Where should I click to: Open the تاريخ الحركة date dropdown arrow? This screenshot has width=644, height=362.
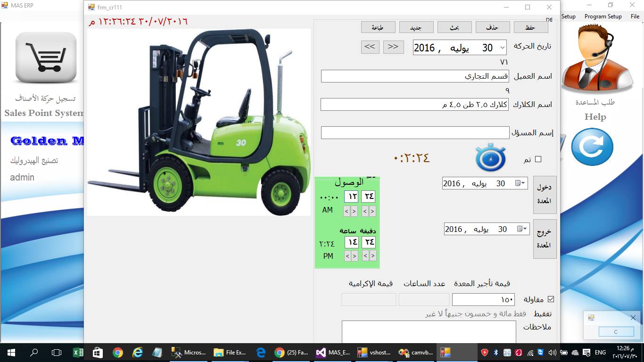[502, 47]
